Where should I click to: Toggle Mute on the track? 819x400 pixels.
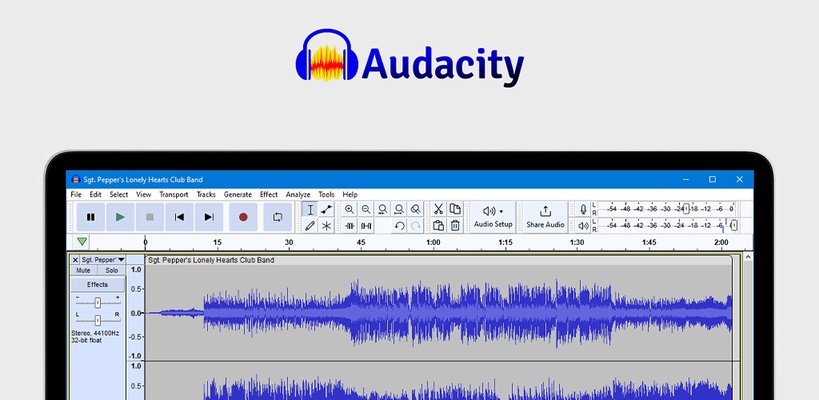83,270
